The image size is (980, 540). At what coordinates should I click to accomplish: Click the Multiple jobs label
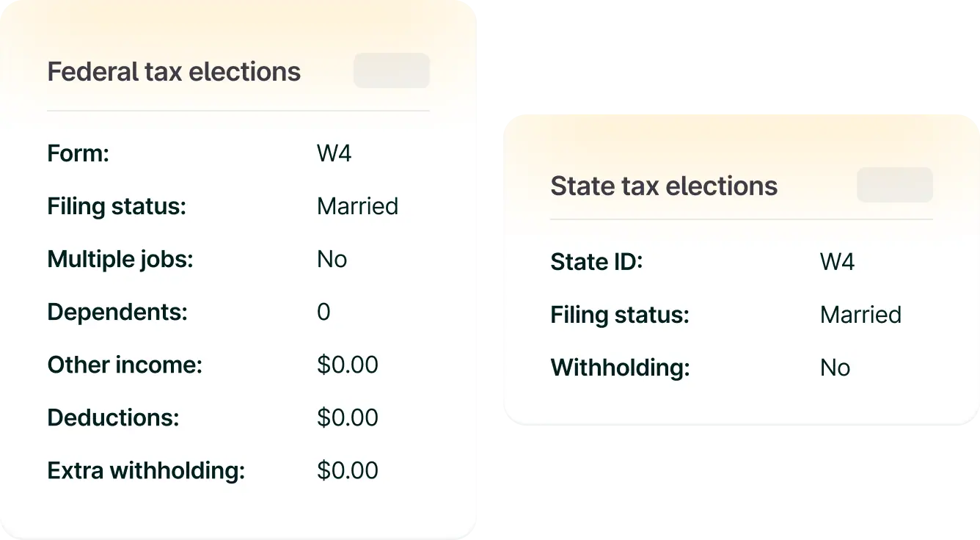pos(120,260)
